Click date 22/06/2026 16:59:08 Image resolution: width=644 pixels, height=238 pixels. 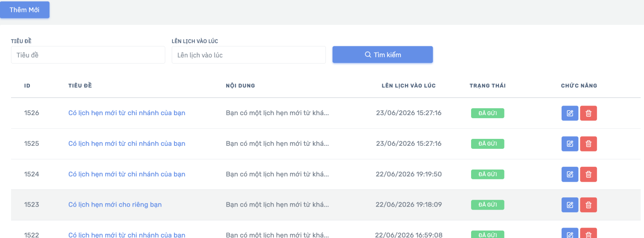(x=409, y=235)
